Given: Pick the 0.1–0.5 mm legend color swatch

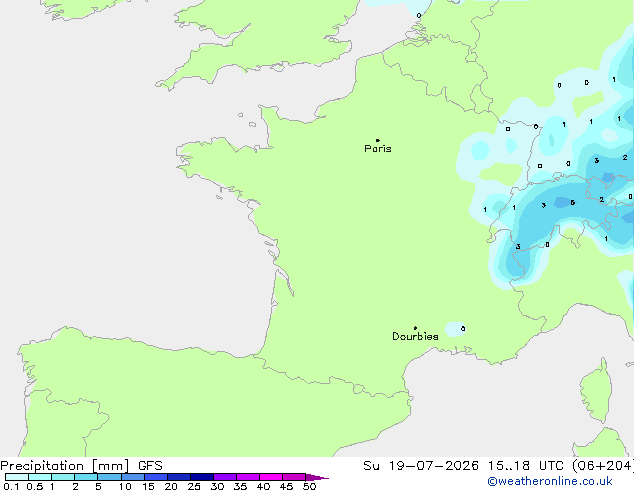Looking at the screenshot, I should [17, 477].
